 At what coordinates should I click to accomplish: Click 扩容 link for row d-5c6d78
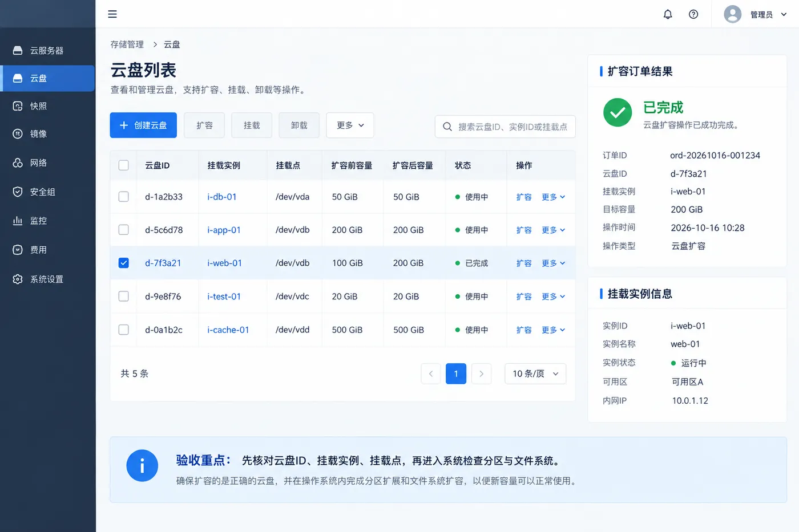524,230
